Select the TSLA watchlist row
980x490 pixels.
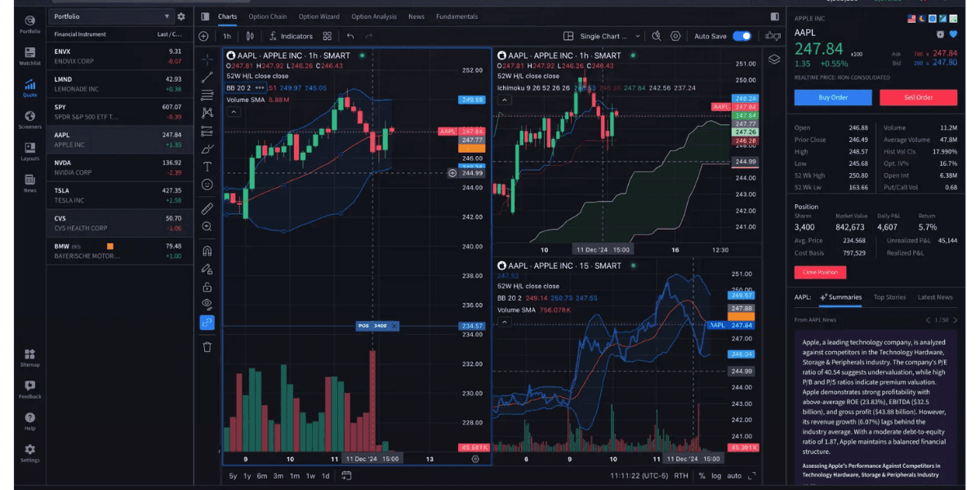pyautogui.click(x=119, y=195)
